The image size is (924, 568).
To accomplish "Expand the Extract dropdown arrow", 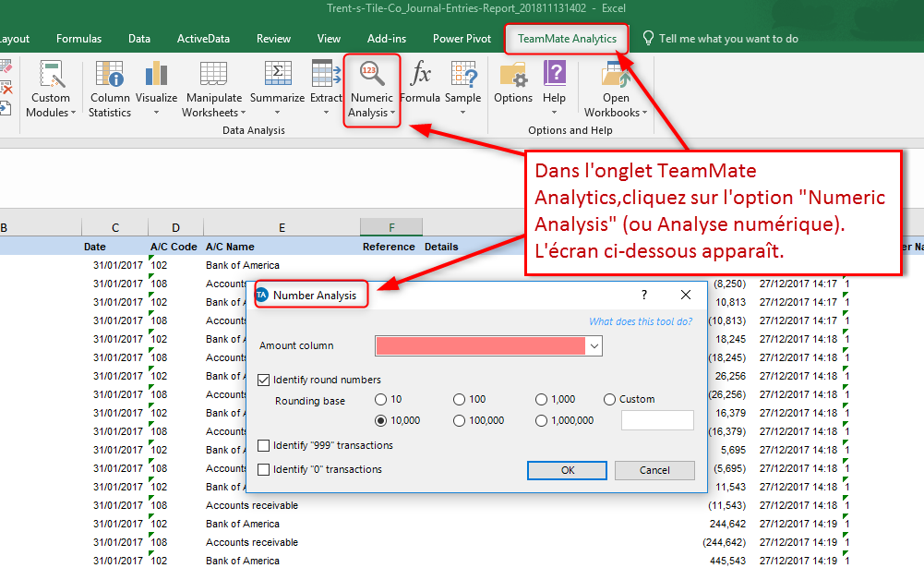I will (326, 113).
